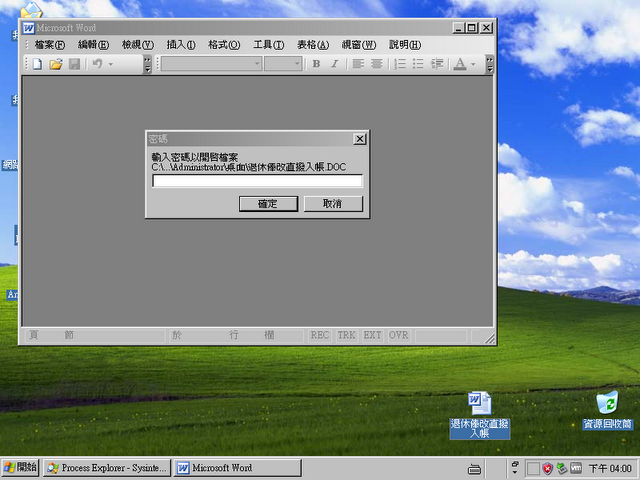
Task: Click the Word window title bar icon
Action: coord(29,28)
